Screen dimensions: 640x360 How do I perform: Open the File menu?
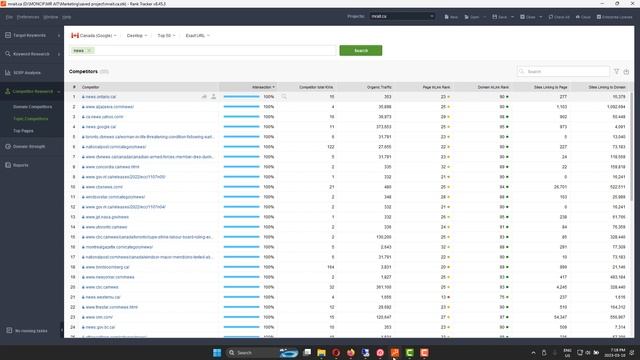[9, 17]
